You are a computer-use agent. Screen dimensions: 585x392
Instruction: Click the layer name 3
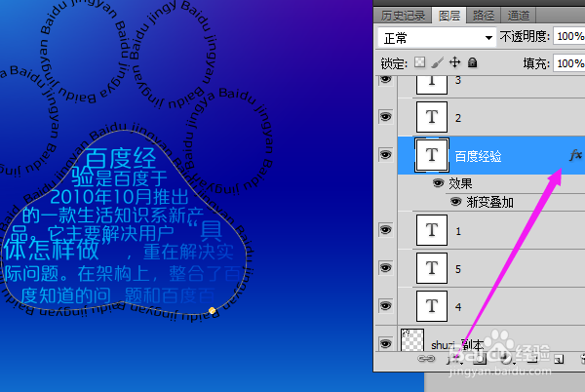[458, 80]
